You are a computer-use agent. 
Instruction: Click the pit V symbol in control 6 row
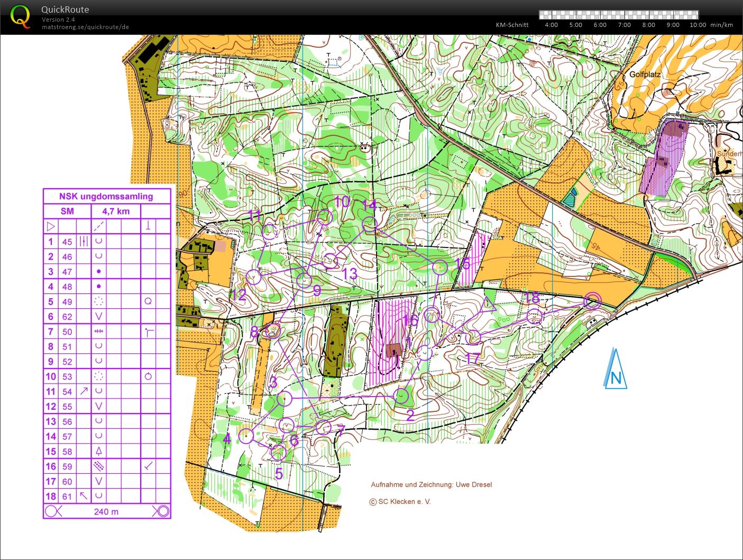coord(98,316)
